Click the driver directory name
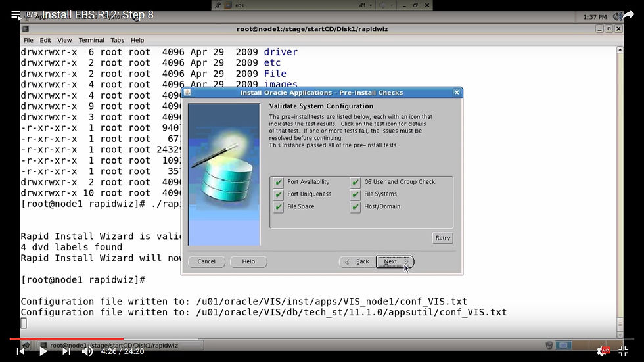The width and height of the screenshot is (644, 362). [x=281, y=52]
